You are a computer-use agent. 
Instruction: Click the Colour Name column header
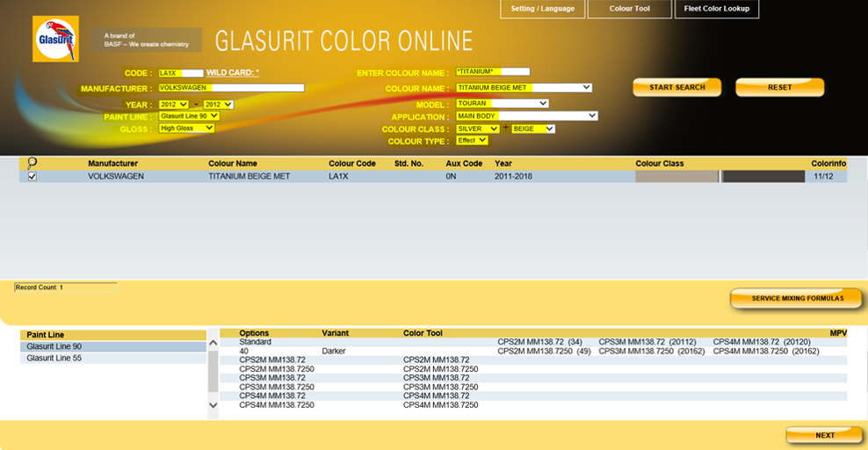(233, 163)
